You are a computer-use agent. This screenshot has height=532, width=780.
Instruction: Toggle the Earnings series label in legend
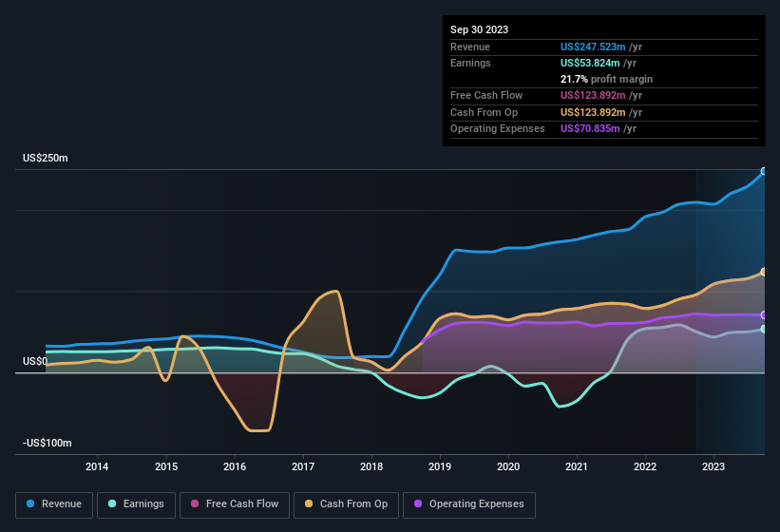pos(143,503)
